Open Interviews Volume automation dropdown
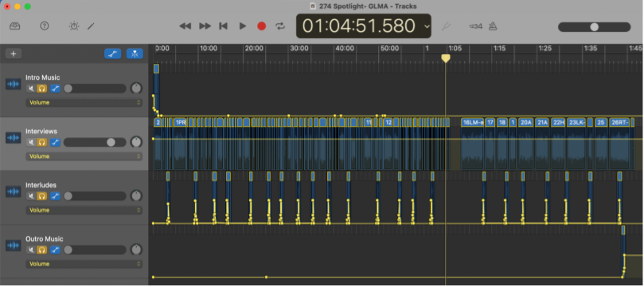Screen dimensions: 644x287 (x=84, y=156)
